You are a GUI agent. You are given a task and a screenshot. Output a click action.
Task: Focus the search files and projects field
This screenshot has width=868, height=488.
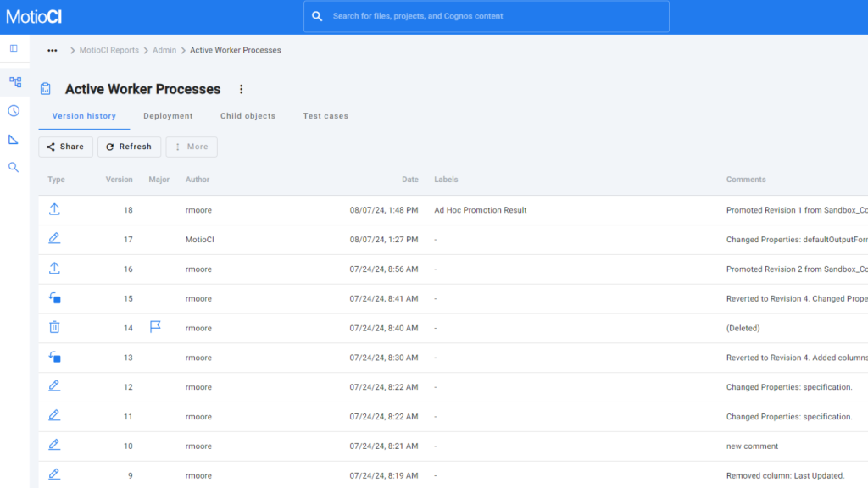click(487, 17)
